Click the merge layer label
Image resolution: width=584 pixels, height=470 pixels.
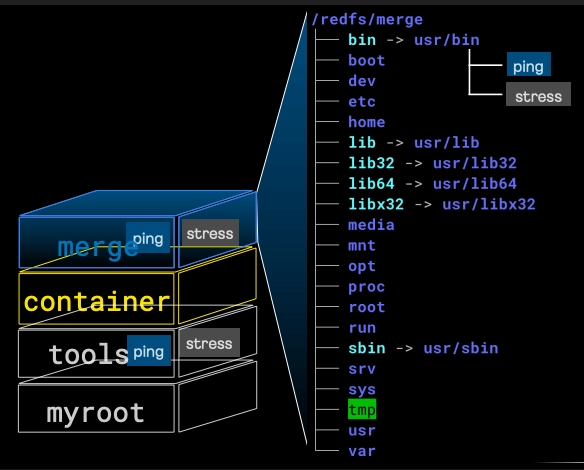click(98, 248)
